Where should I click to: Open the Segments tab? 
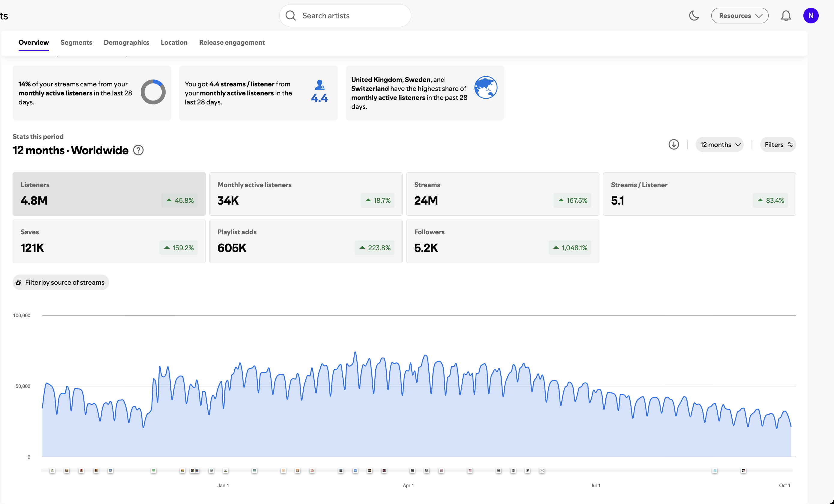[x=76, y=42]
